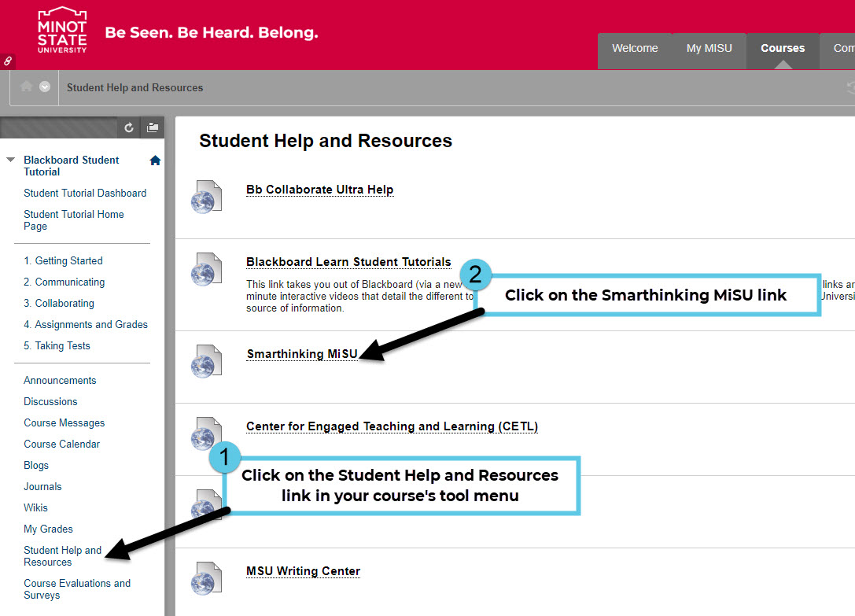Refresh the course menu
Image resolution: width=855 pixels, height=616 pixels.
(x=130, y=127)
